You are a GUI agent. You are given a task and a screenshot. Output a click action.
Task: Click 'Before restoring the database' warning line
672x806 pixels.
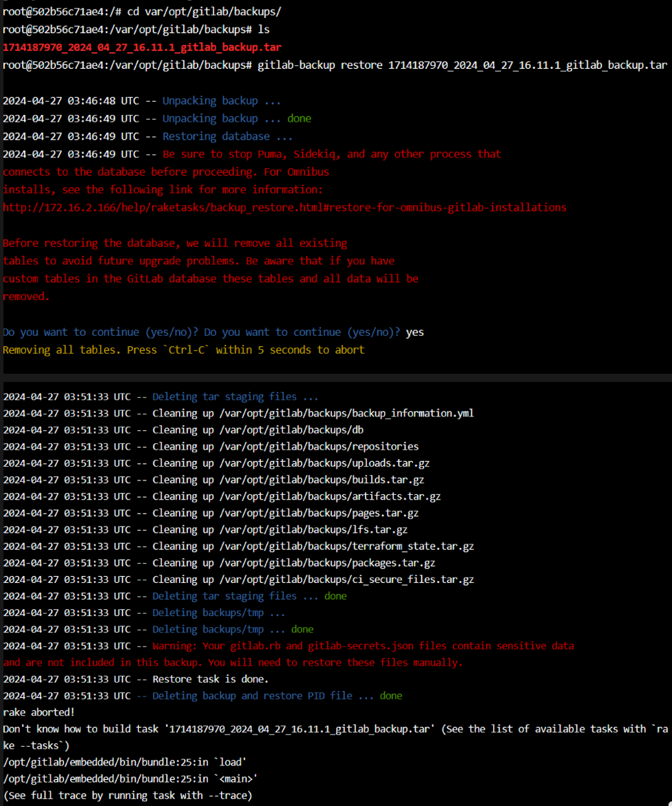[175, 243]
